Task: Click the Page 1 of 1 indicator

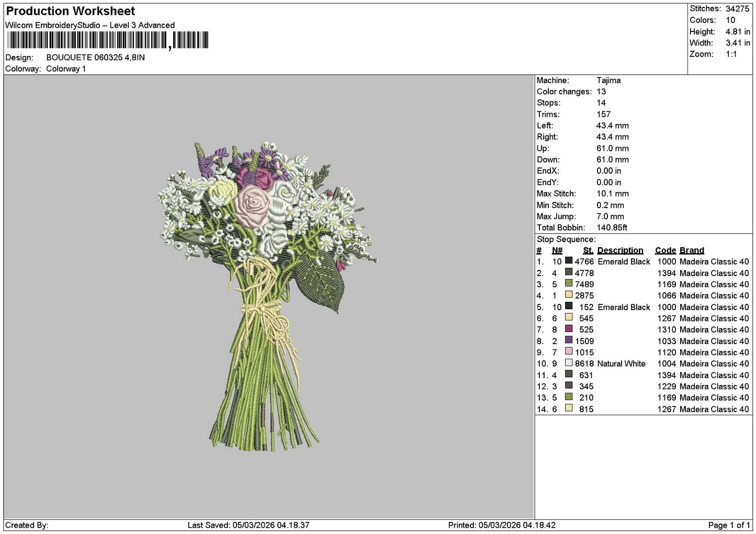Action: 729,525
